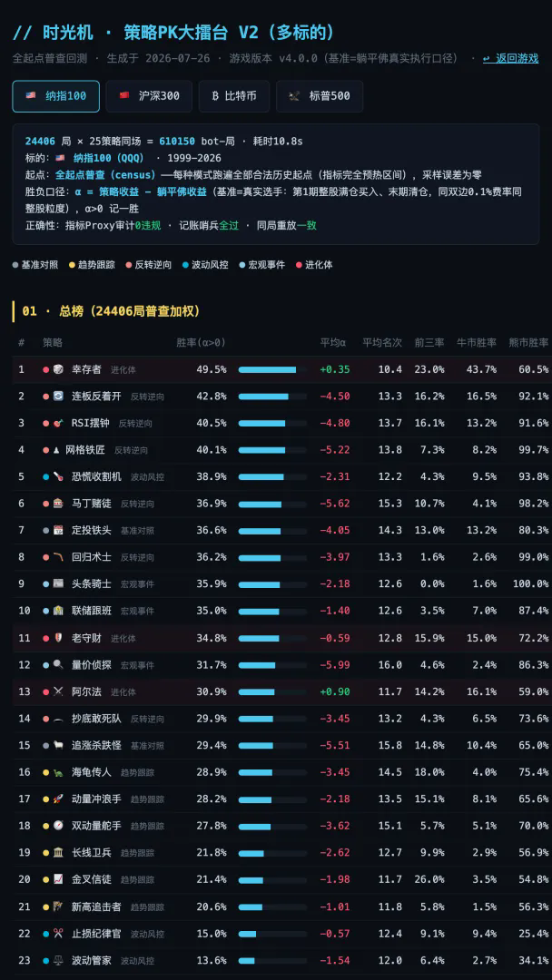The image size is (552, 980).
Task: Click the slot machine icon beside 马丁赌徒
Action: click(x=57, y=504)
